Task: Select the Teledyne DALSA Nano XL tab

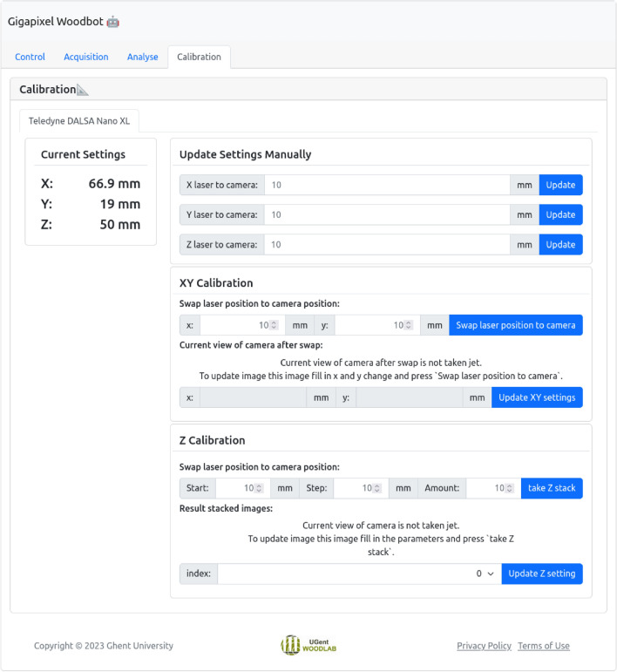Action: [78, 120]
